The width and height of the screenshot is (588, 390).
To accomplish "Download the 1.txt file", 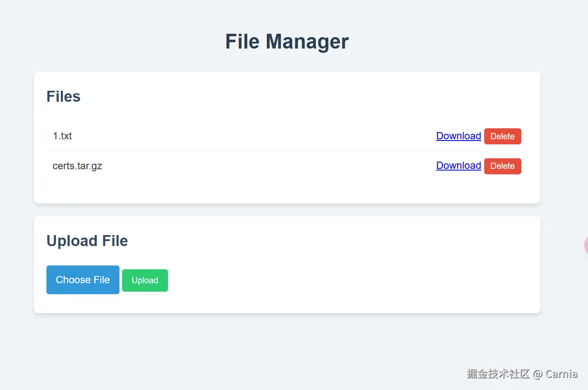I will tap(458, 136).
